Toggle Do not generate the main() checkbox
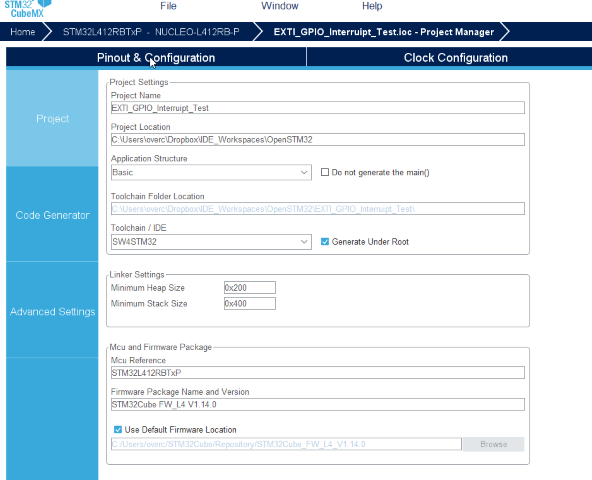The width and height of the screenshot is (592, 480). click(x=325, y=172)
